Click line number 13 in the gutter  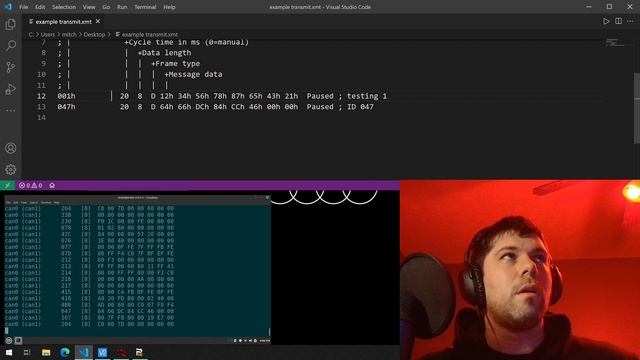[x=41, y=107]
